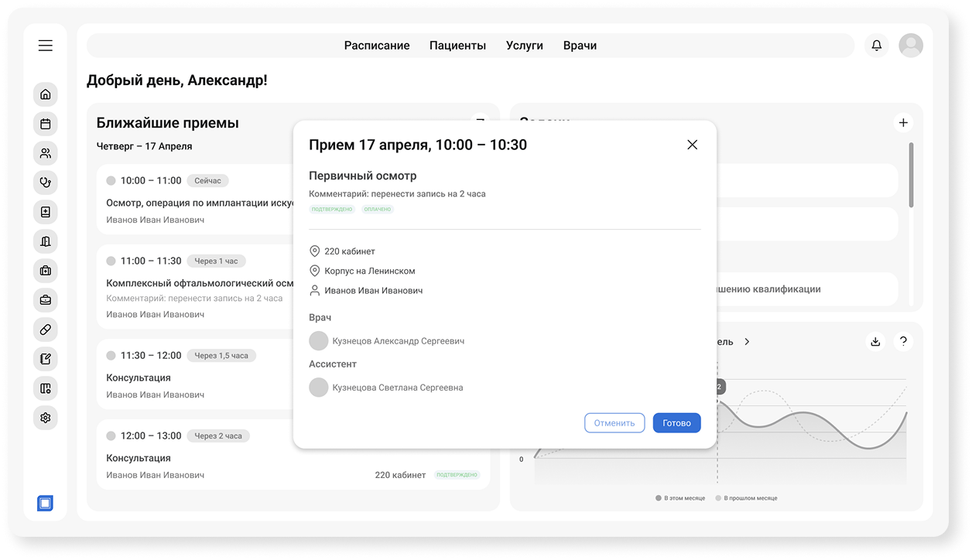Screen dimensions: 972x560
Task: Select assistant Кузнецова Светлана Сергеевна
Action: point(386,388)
